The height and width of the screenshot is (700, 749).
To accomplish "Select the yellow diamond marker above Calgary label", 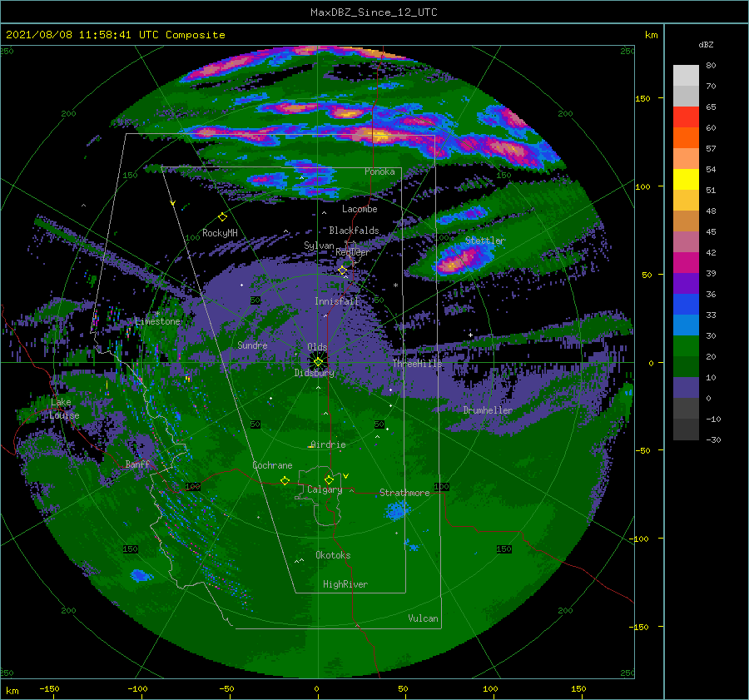I will point(329,479).
